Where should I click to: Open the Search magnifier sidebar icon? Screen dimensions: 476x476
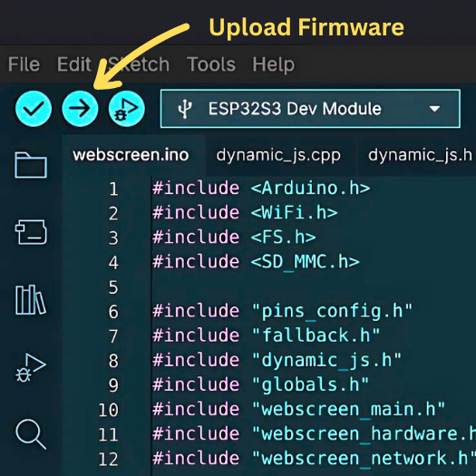[31, 434]
